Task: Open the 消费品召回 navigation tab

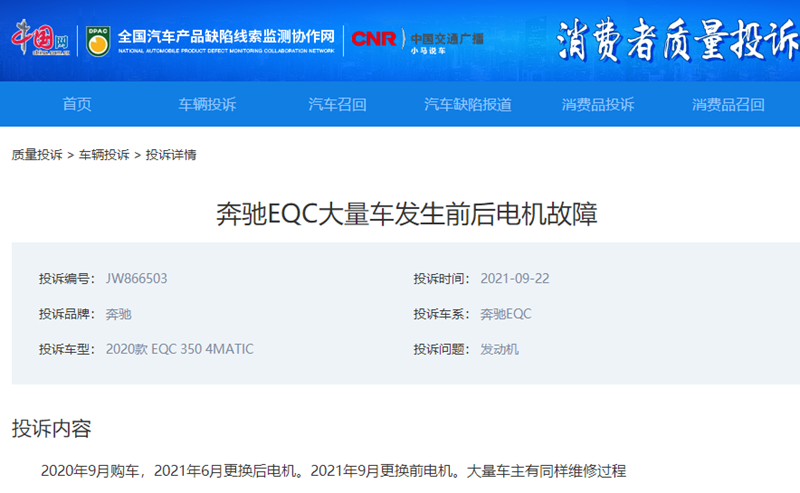Action: 728,104
